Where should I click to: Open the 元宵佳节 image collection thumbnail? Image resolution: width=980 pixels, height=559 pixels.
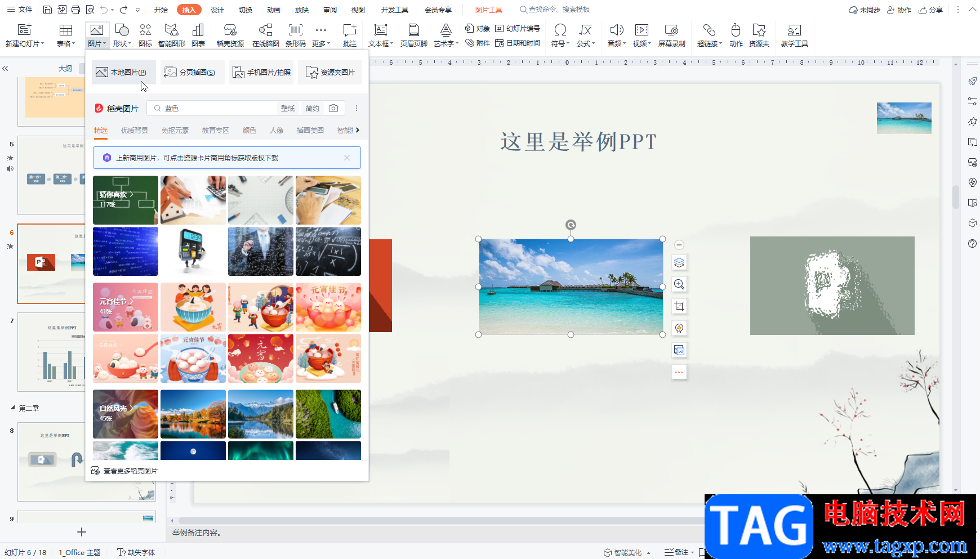click(x=126, y=307)
